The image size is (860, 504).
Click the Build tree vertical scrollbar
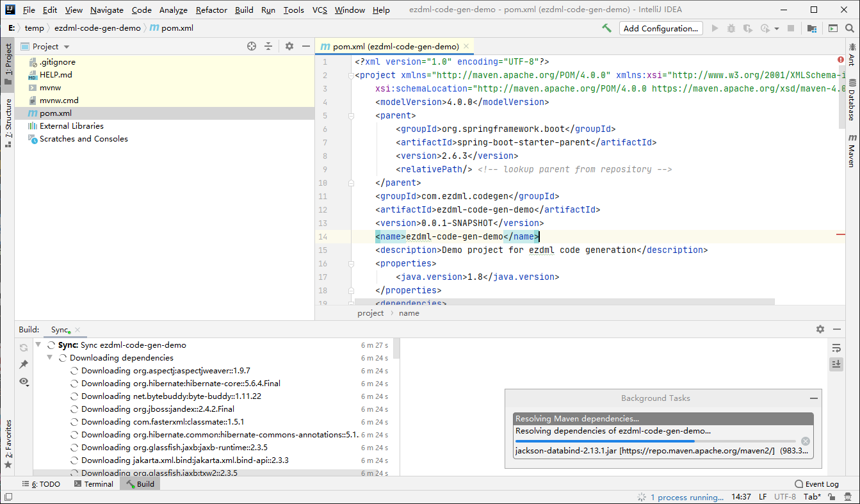(397, 349)
